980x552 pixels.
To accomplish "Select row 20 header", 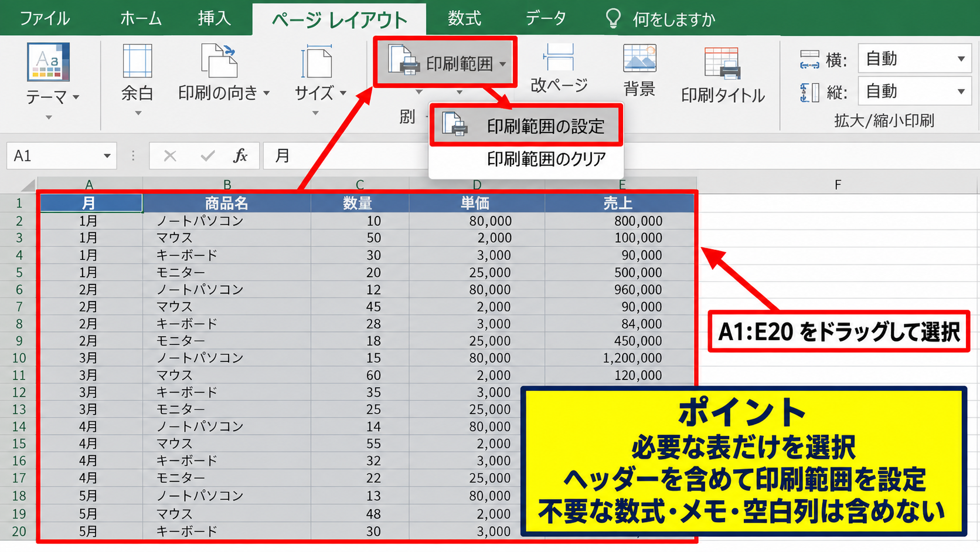I will click(19, 531).
